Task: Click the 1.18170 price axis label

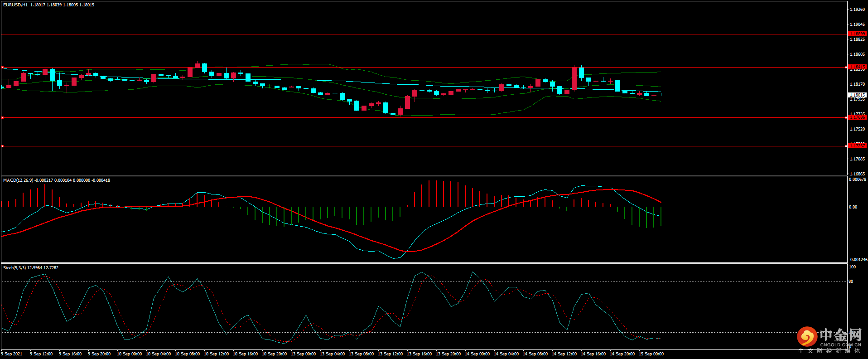Action: click(857, 84)
